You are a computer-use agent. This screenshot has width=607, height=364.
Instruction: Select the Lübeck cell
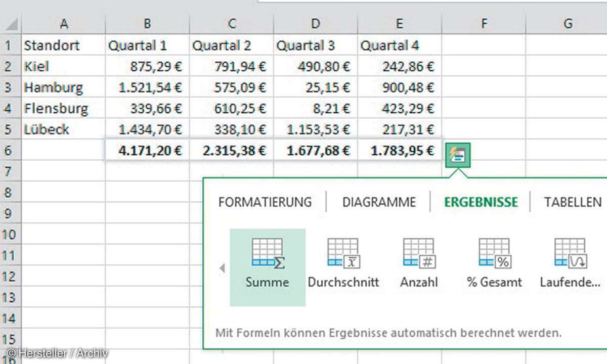point(63,129)
